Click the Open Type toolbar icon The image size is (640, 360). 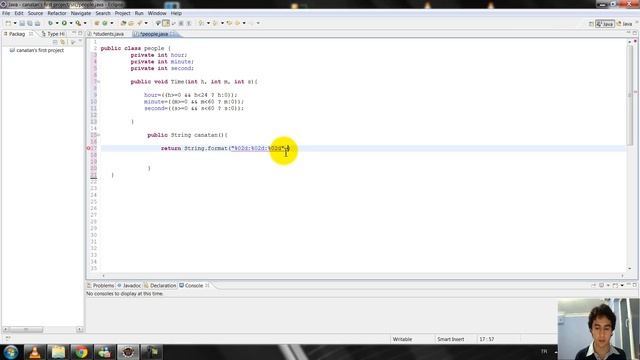pyautogui.click(x=123, y=23)
